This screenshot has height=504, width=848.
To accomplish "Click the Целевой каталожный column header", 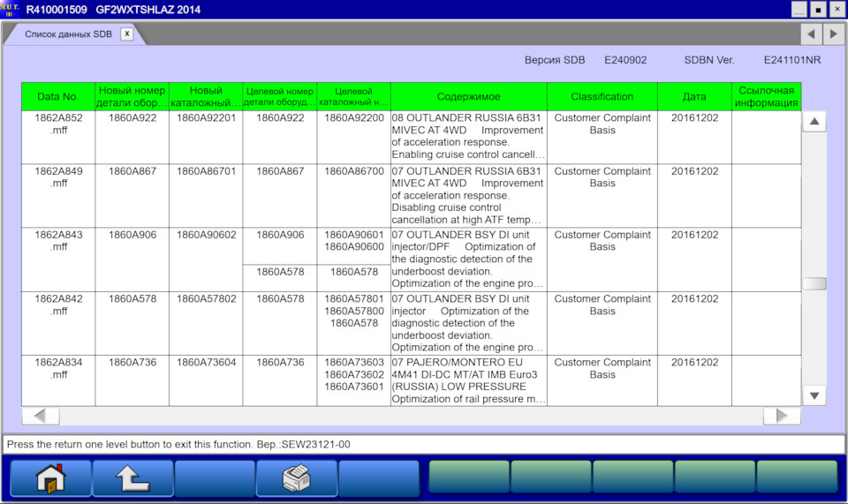I will 353,97.
